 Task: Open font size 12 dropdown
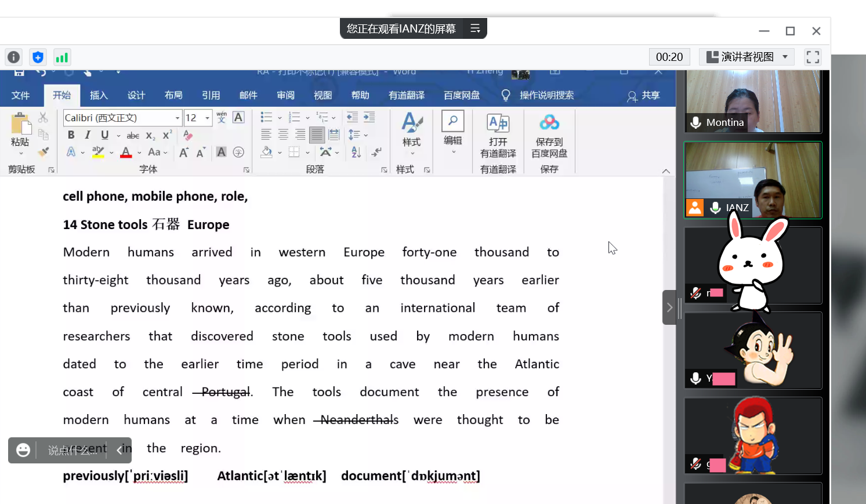coord(207,118)
